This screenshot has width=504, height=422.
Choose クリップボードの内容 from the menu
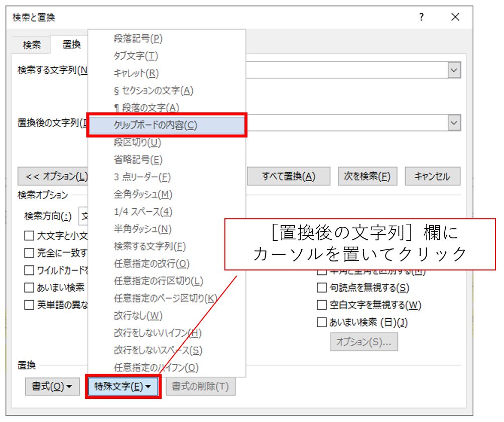pyautogui.click(x=156, y=125)
